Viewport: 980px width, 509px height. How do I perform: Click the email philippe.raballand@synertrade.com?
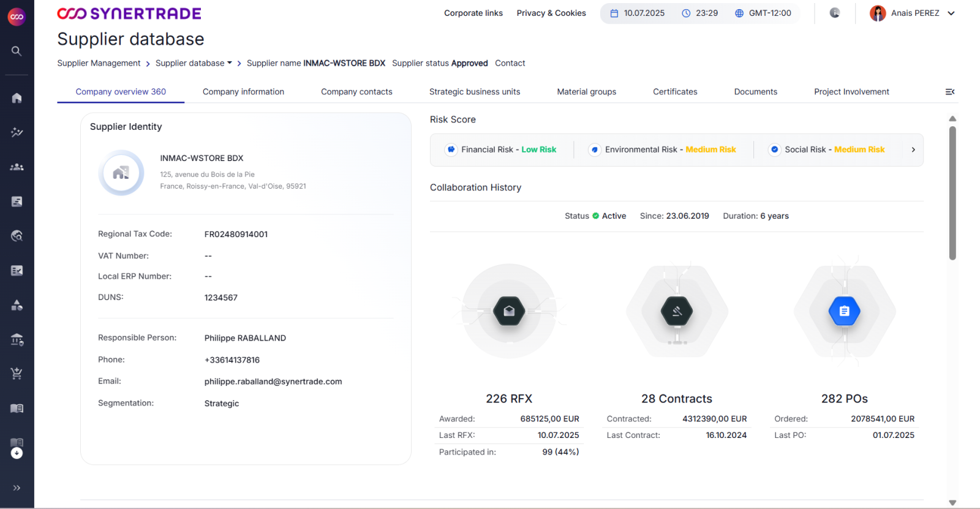273,382
